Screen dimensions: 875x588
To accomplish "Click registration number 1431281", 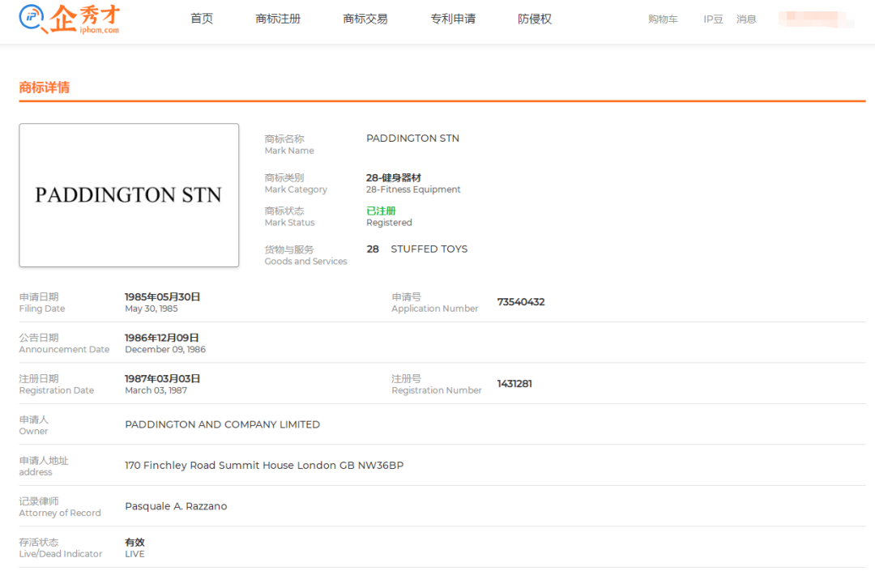I will (514, 384).
